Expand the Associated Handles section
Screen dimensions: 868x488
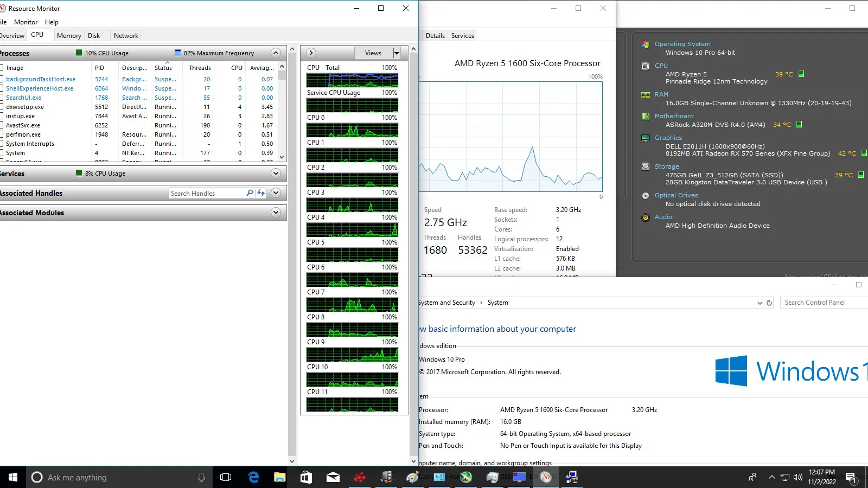tap(276, 193)
